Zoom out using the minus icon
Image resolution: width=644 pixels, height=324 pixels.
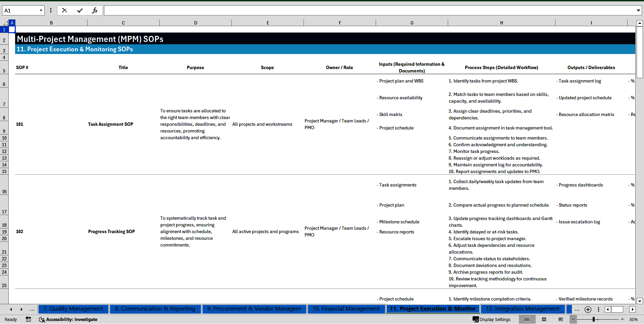pos(573,319)
